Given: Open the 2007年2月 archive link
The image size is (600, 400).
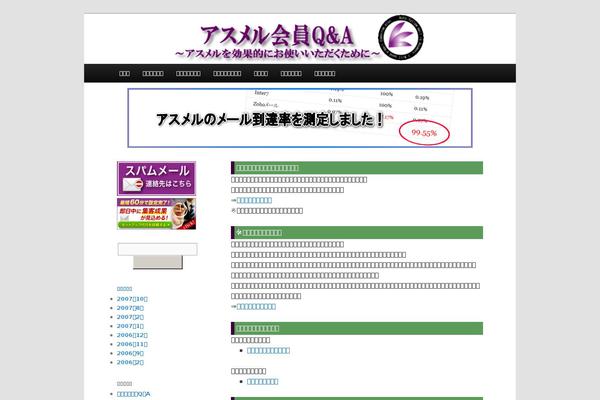Looking at the screenshot, I should coord(130,317).
